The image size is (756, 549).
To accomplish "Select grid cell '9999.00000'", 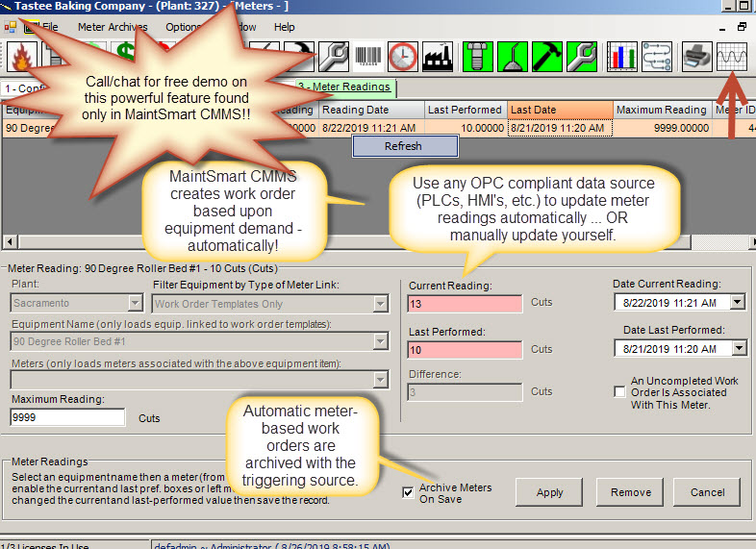I will pyautogui.click(x=662, y=128).
